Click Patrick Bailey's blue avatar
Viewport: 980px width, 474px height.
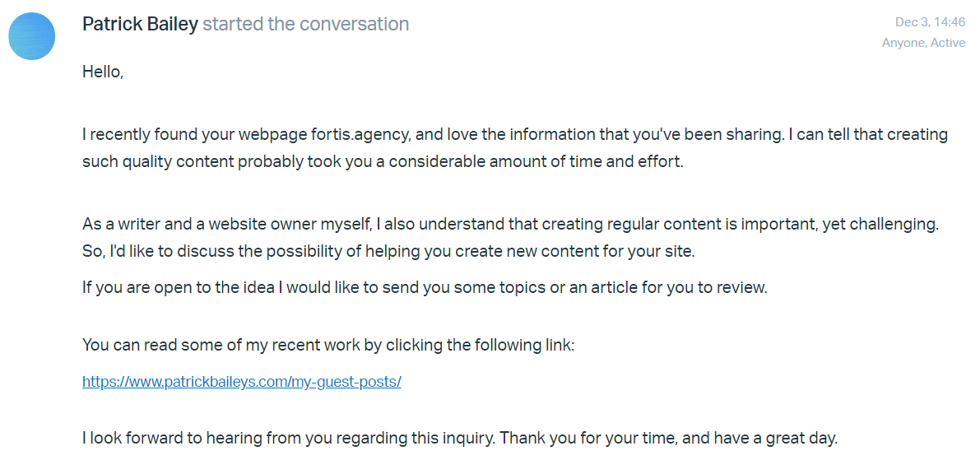point(31,36)
